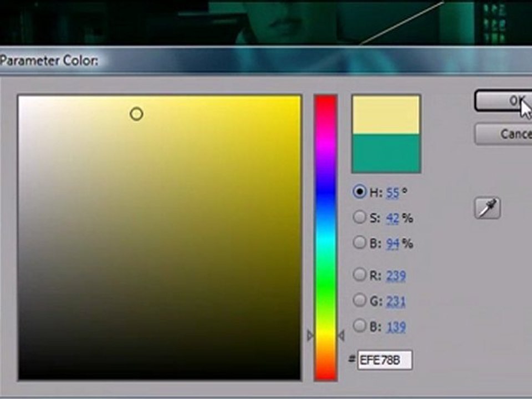532x399 pixels.
Task: Select the G green radio button
Action: pyautogui.click(x=359, y=300)
